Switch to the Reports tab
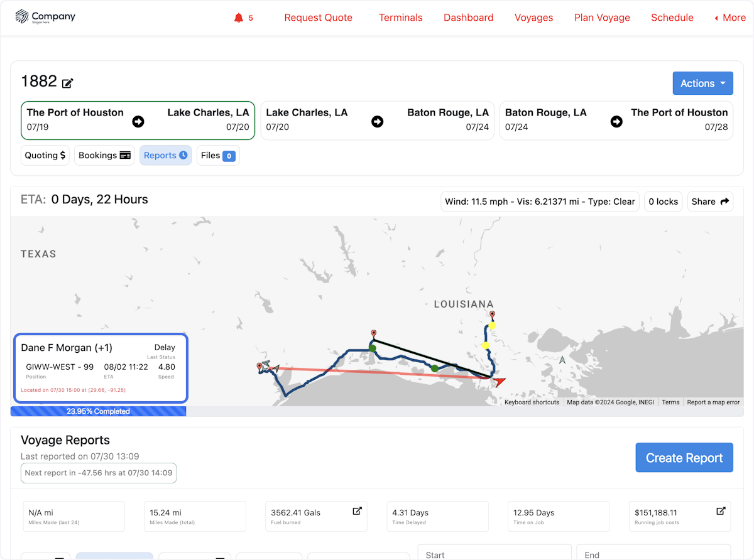 [165, 156]
